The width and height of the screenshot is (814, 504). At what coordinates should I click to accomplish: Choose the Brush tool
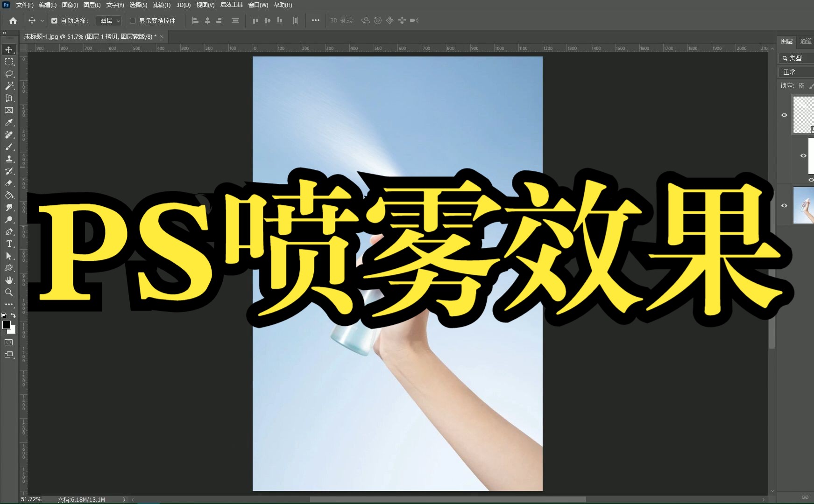tap(9, 147)
